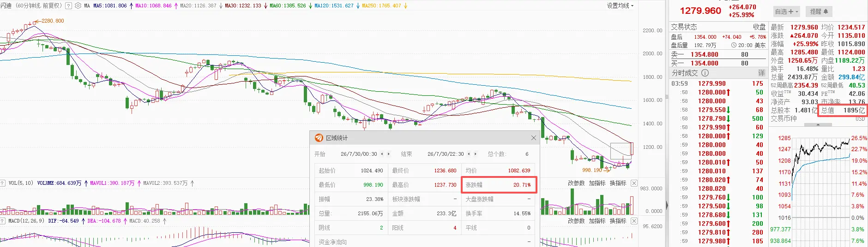868x247 pixels.
Task: Click the 卖一 1354.800 quote row
Action: 718,54
